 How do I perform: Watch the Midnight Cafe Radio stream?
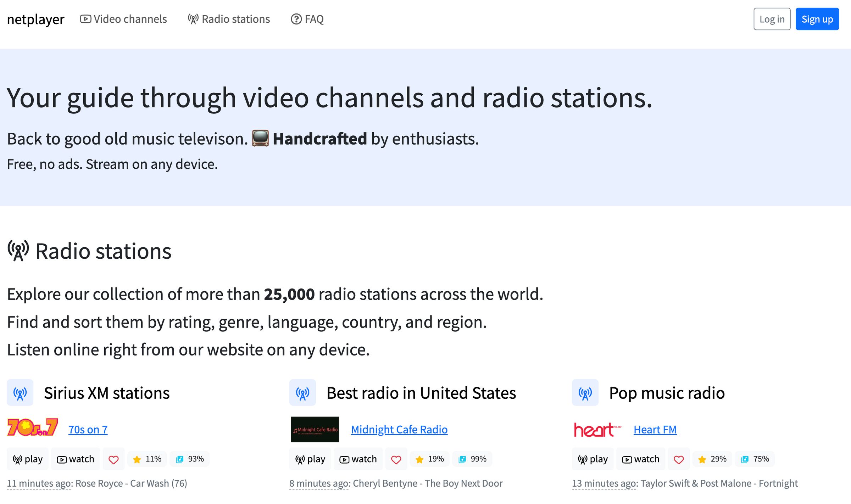point(358,459)
